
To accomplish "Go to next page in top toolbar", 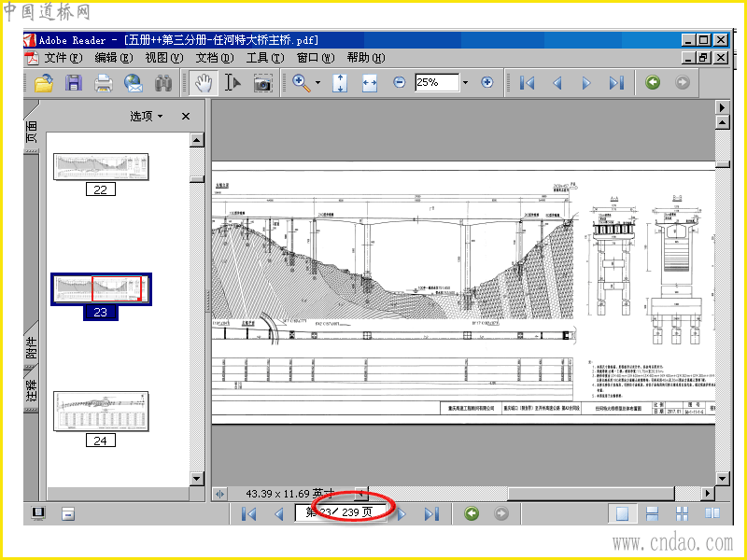I will click(586, 83).
